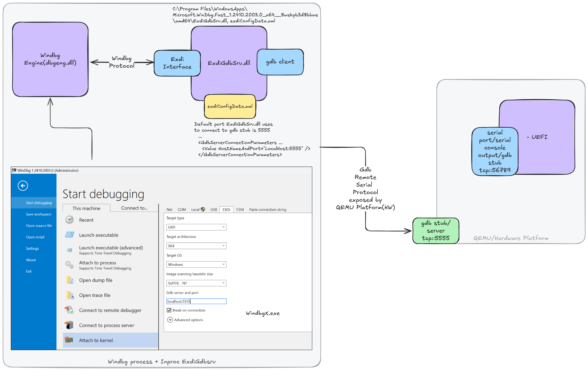Click the gdb stub/server tcp::5555 box

pos(436,231)
